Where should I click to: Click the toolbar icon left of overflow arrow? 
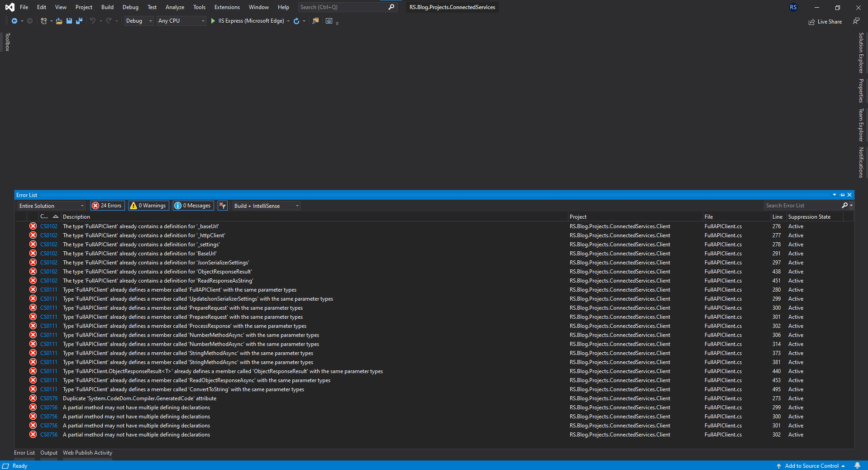[329, 21]
